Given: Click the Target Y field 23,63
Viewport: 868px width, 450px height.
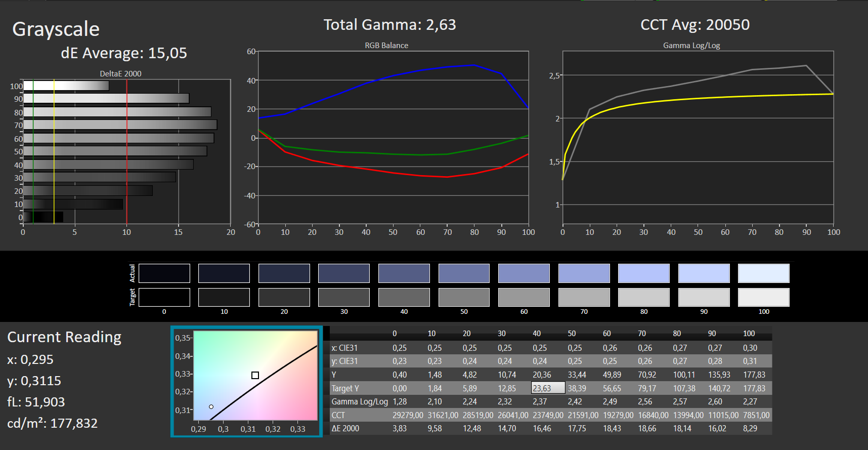Looking at the screenshot, I should tap(548, 388).
